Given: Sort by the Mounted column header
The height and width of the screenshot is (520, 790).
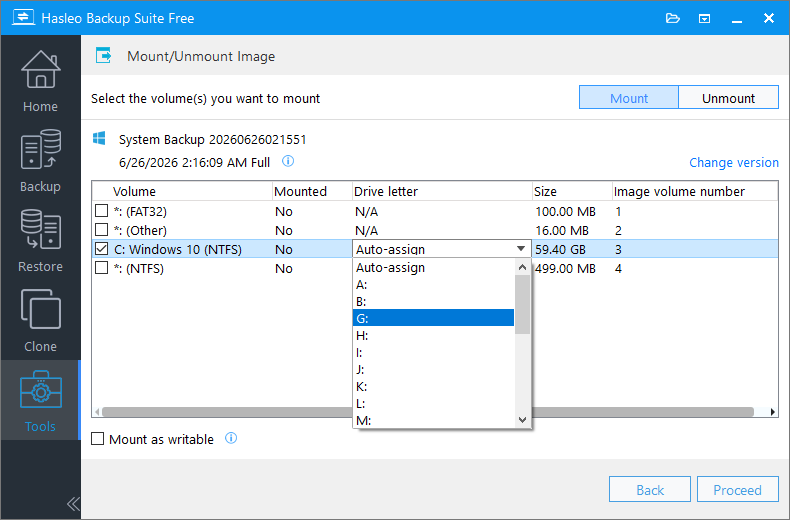Looking at the screenshot, I should [x=312, y=191].
